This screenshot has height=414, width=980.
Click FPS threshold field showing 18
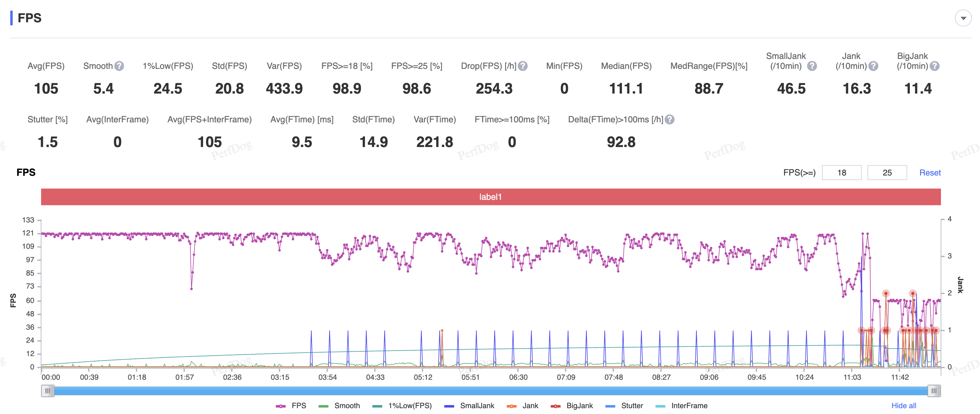842,173
